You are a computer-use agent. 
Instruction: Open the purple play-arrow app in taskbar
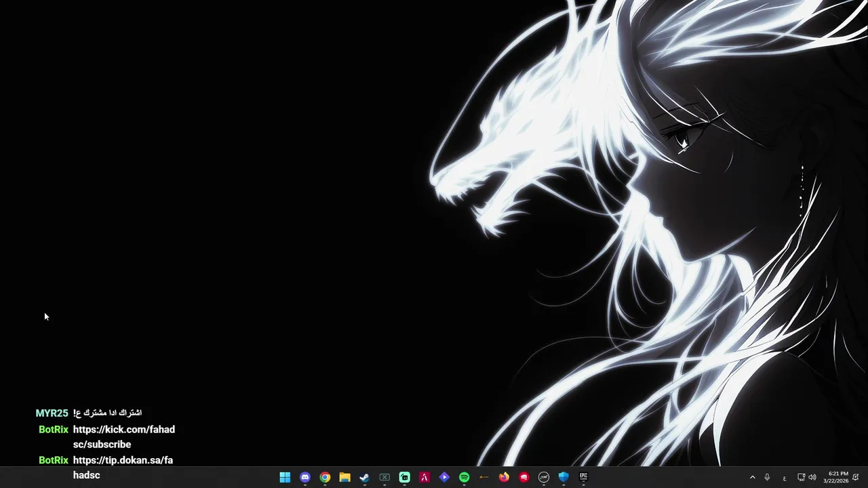(x=444, y=477)
